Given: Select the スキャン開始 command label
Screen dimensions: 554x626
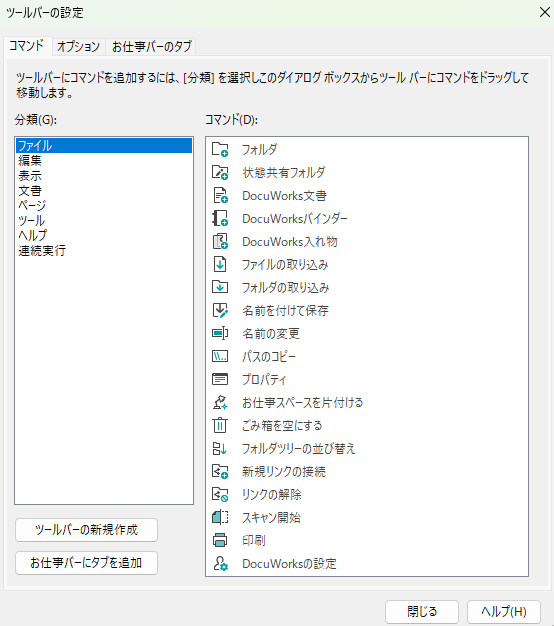Looking at the screenshot, I should click(271, 518).
